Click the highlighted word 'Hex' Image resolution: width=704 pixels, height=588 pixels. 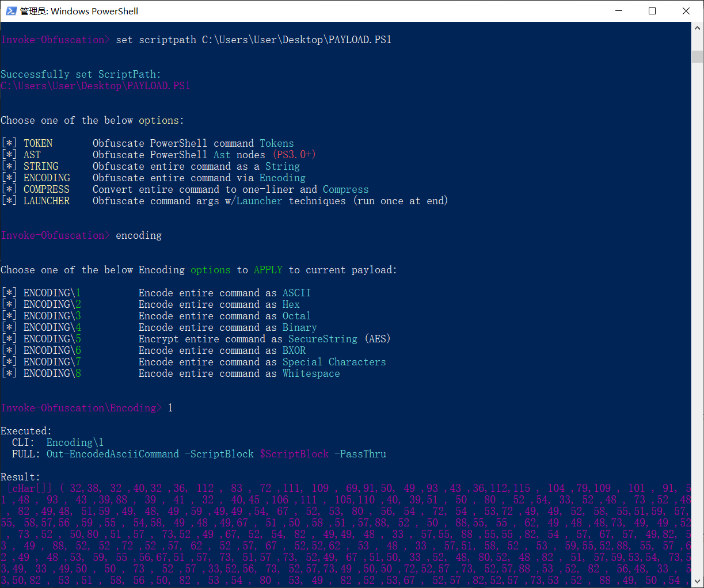click(291, 304)
